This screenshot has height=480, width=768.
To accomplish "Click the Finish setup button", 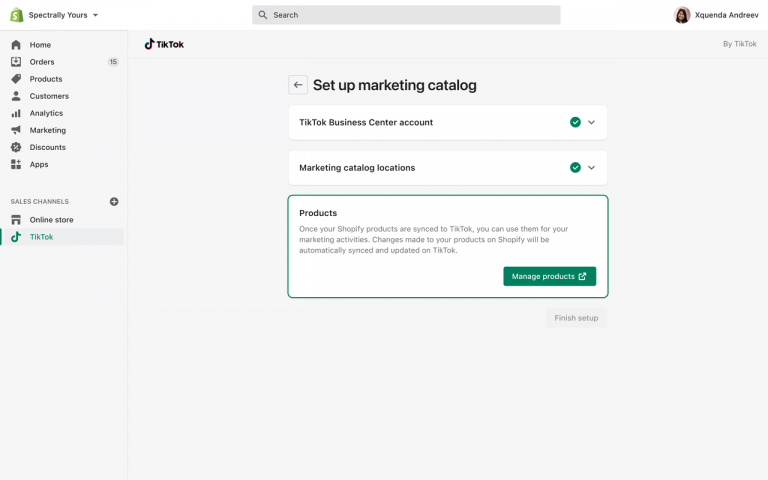I will point(576,318).
